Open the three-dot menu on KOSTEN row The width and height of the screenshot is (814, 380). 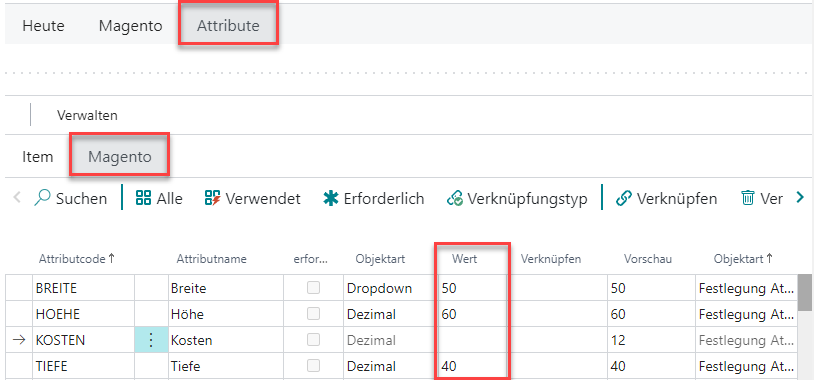151,340
